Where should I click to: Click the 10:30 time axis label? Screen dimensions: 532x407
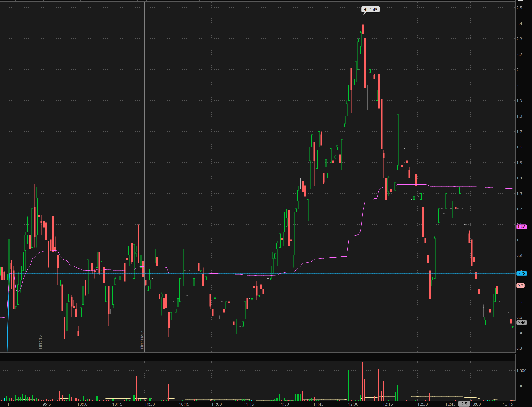pyautogui.click(x=150, y=404)
